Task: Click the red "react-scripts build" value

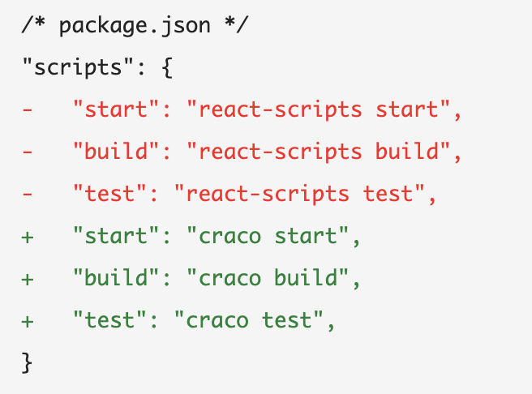Action: (x=319, y=152)
